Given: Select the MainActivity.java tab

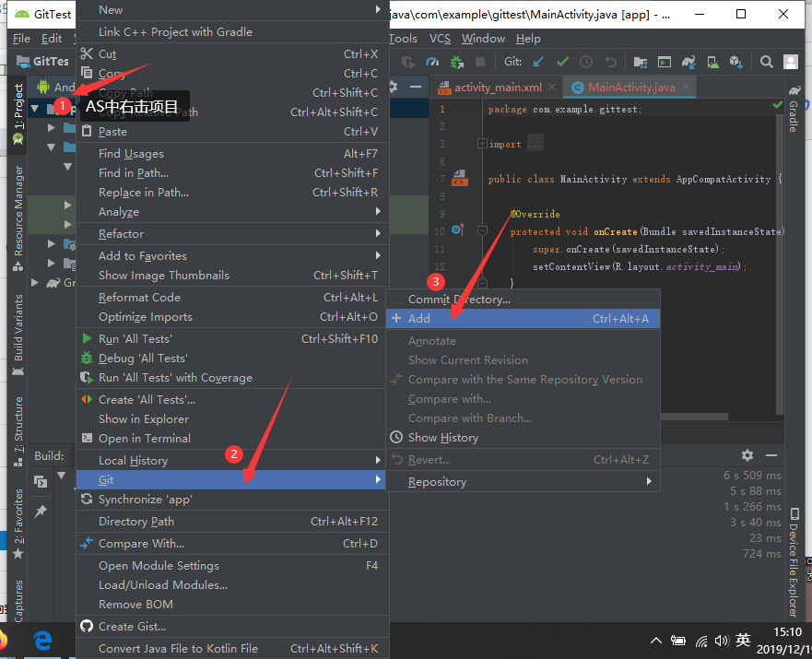Looking at the screenshot, I should [631, 87].
